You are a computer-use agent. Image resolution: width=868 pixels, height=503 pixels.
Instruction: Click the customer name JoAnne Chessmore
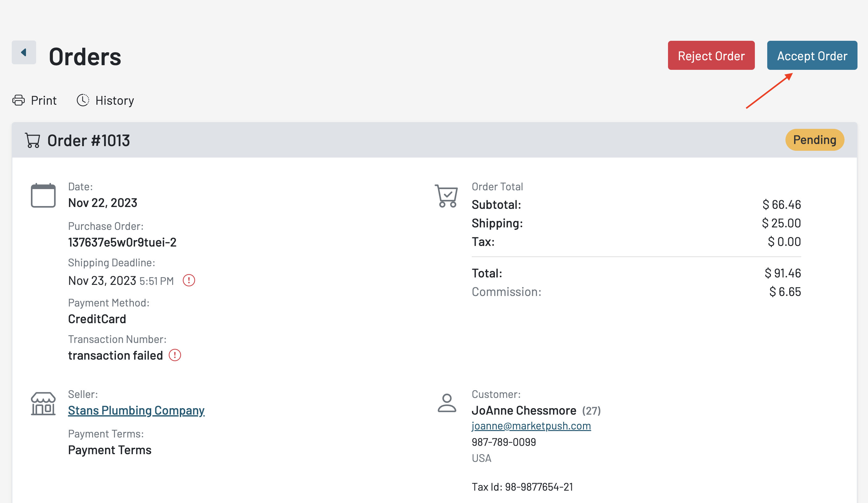pyautogui.click(x=524, y=410)
